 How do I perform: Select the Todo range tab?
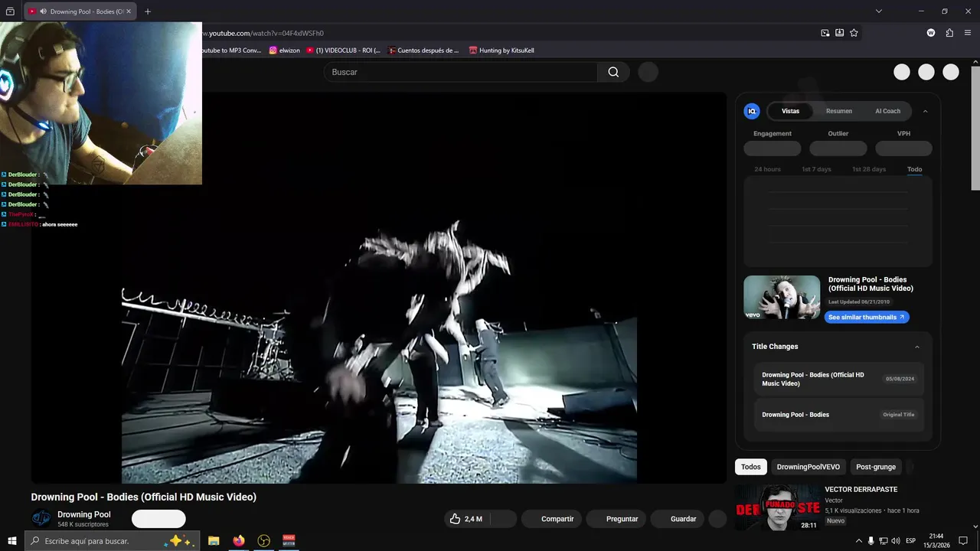pos(915,169)
